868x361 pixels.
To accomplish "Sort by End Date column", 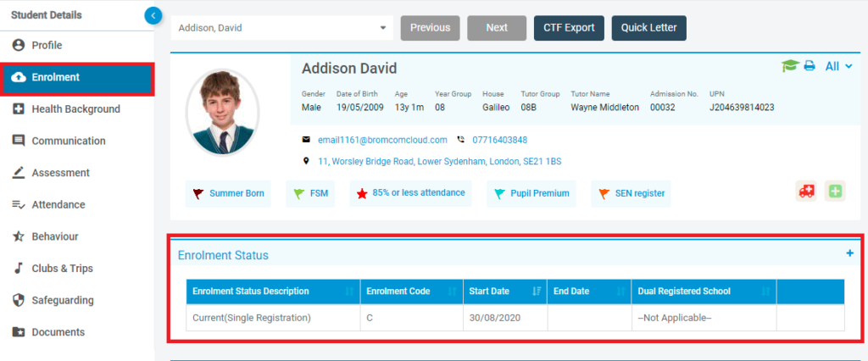I will point(589,292).
